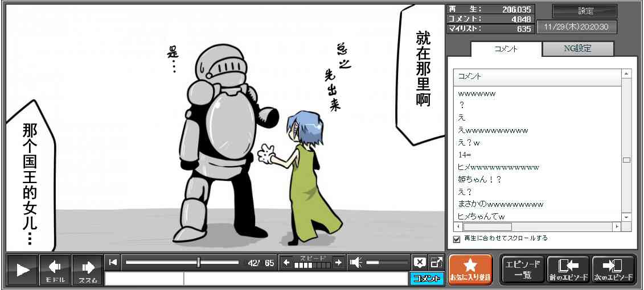
Task: Go to next episode (次のエピソード)
Action: (614, 269)
